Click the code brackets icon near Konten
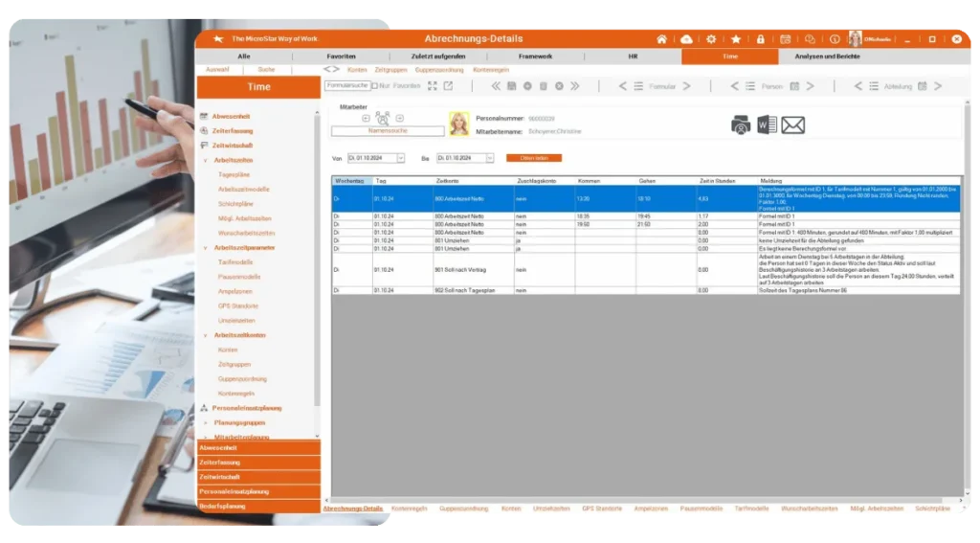980x543 pixels. click(331, 70)
